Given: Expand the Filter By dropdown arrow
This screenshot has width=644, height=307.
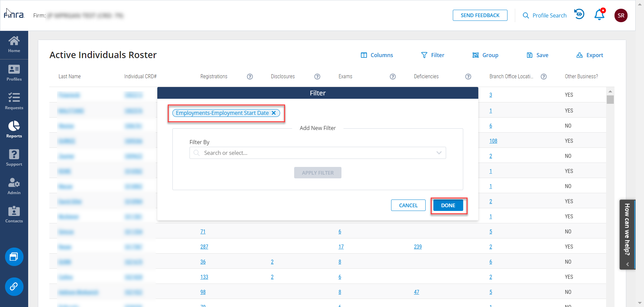Looking at the screenshot, I should click(439, 153).
